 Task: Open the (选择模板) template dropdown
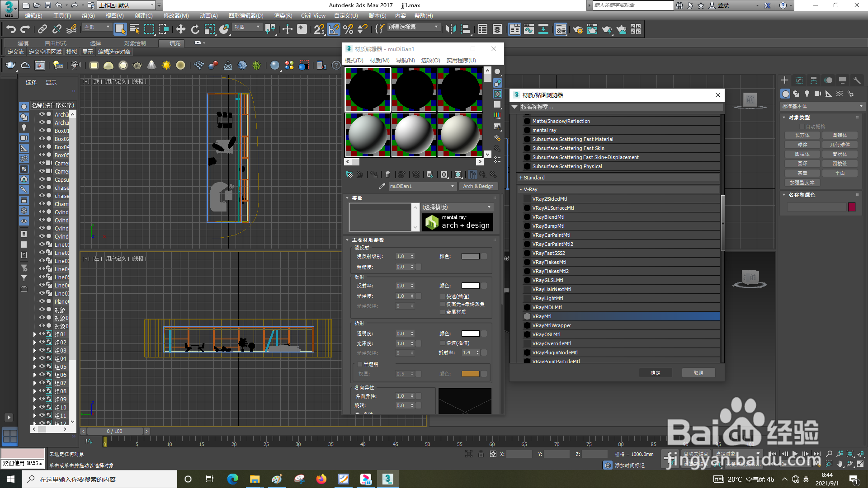[457, 207]
